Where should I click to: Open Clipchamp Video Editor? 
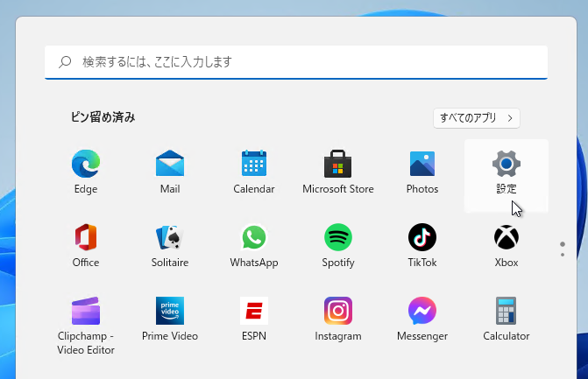[86, 325]
